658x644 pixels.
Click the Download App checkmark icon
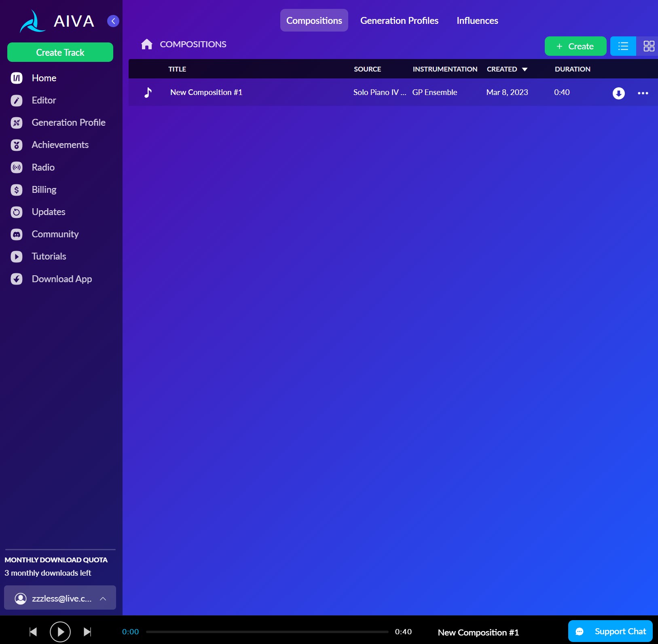[x=17, y=279]
